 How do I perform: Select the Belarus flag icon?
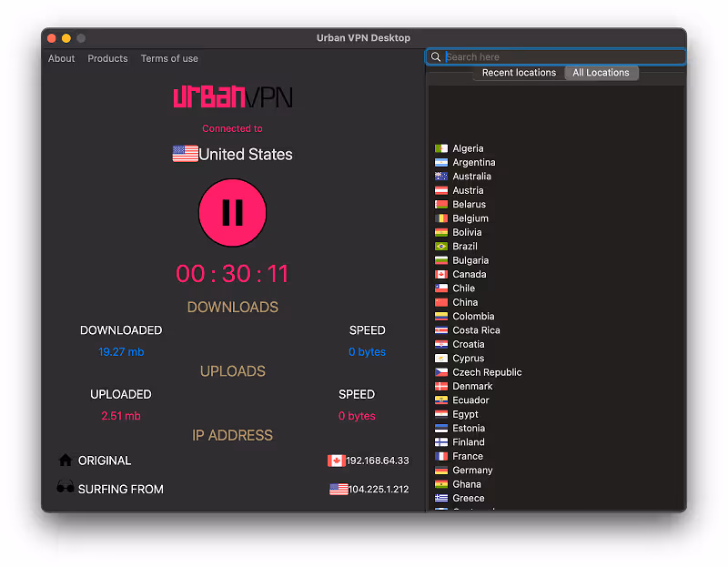441,205
